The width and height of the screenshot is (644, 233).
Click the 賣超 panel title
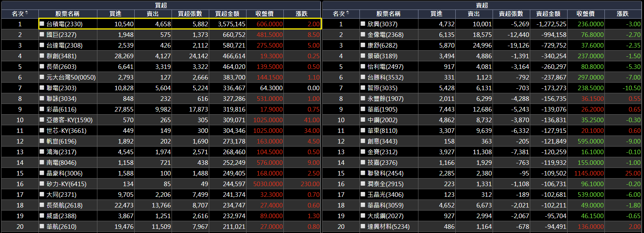(482, 5)
